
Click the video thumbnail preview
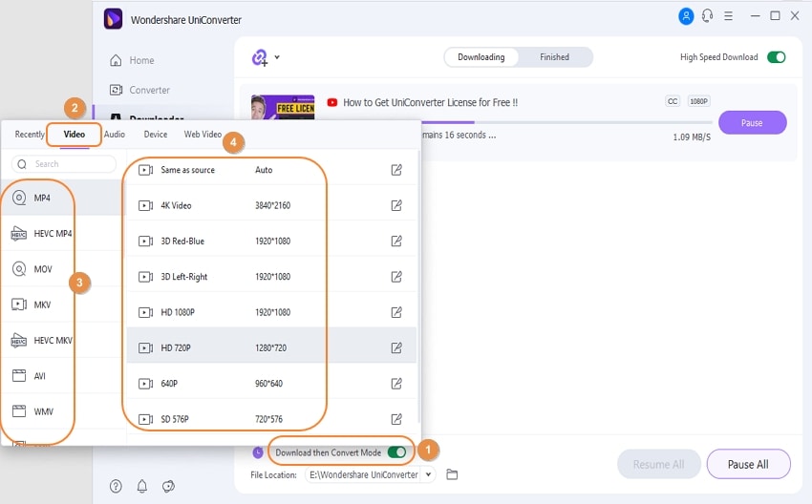click(283, 107)
